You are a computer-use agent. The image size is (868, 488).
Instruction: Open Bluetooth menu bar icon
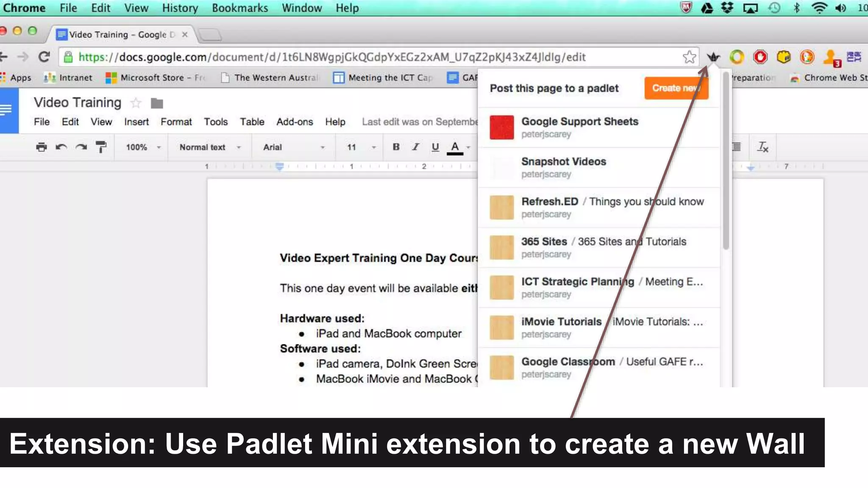pos(797,8)
